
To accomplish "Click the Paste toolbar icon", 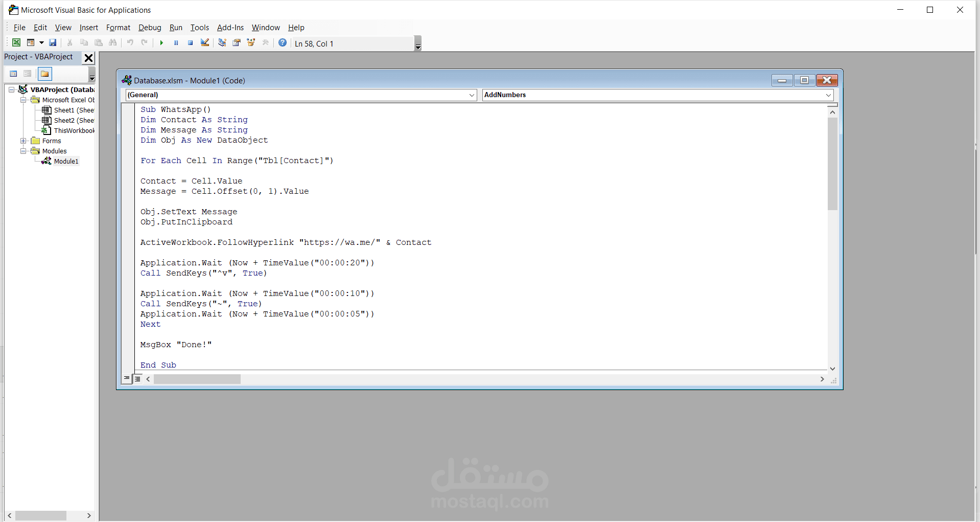I will [x=99, y=43].
